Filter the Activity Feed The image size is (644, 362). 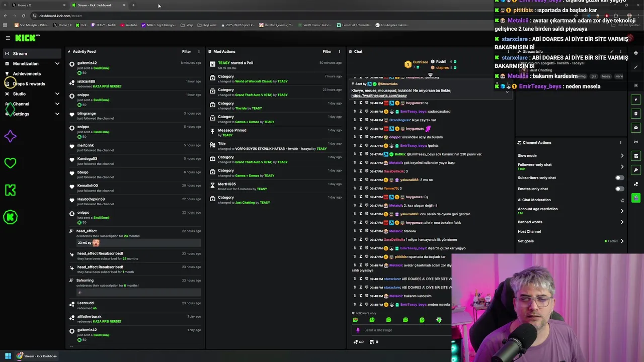pos(186,51)
